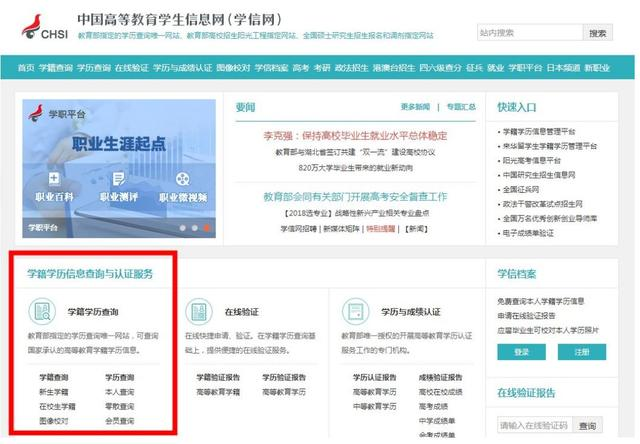Select the first carousel dot

click(x=182, y=228)
